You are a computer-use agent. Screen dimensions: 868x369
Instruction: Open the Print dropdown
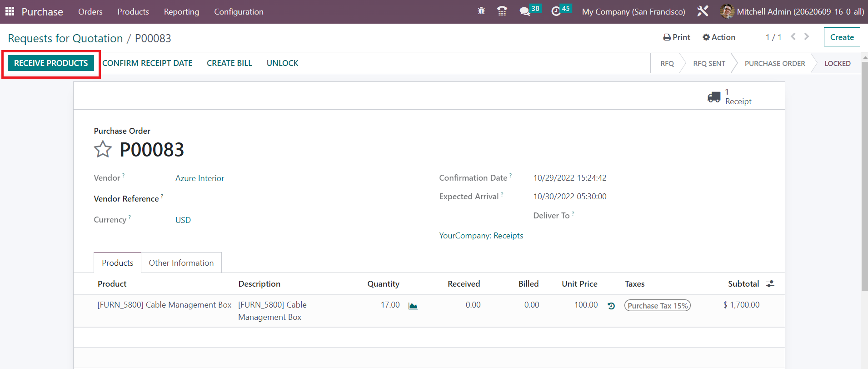click(677, 37)
